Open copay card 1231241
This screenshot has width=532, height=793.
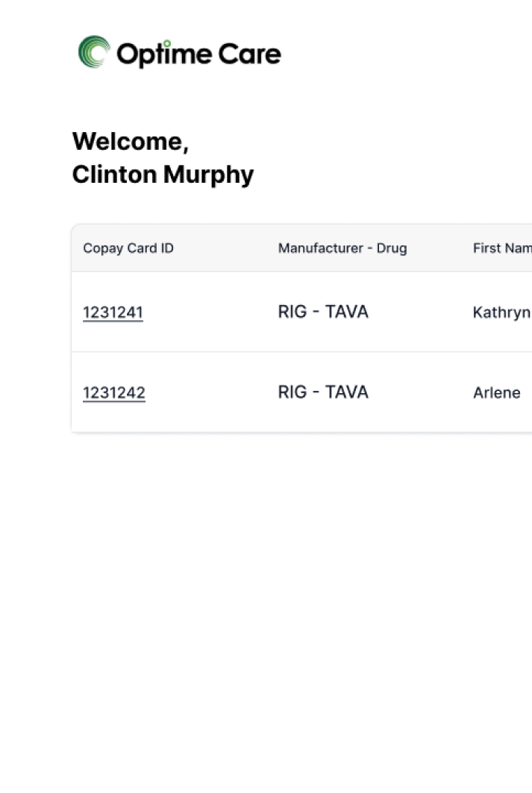click(113, 313)
